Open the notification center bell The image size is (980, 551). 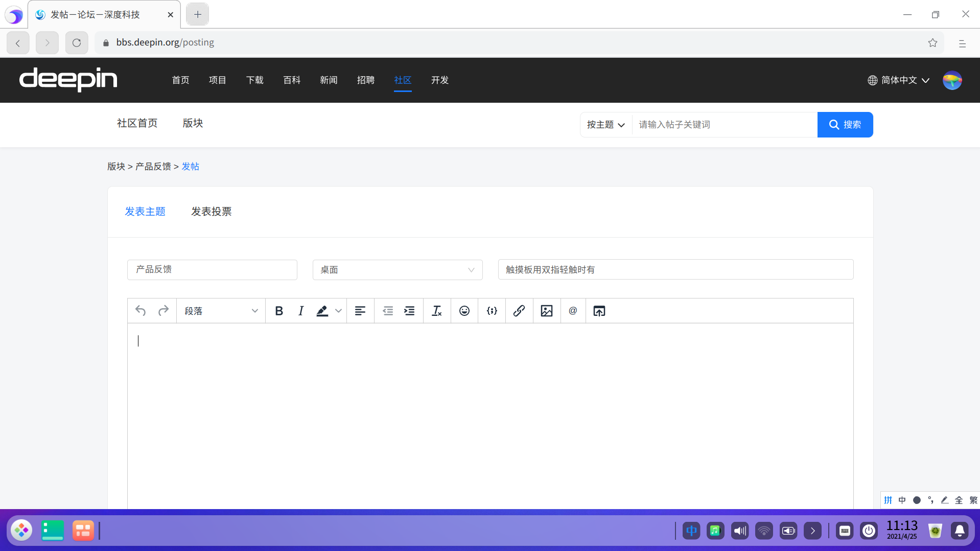(x=960, y=531)
